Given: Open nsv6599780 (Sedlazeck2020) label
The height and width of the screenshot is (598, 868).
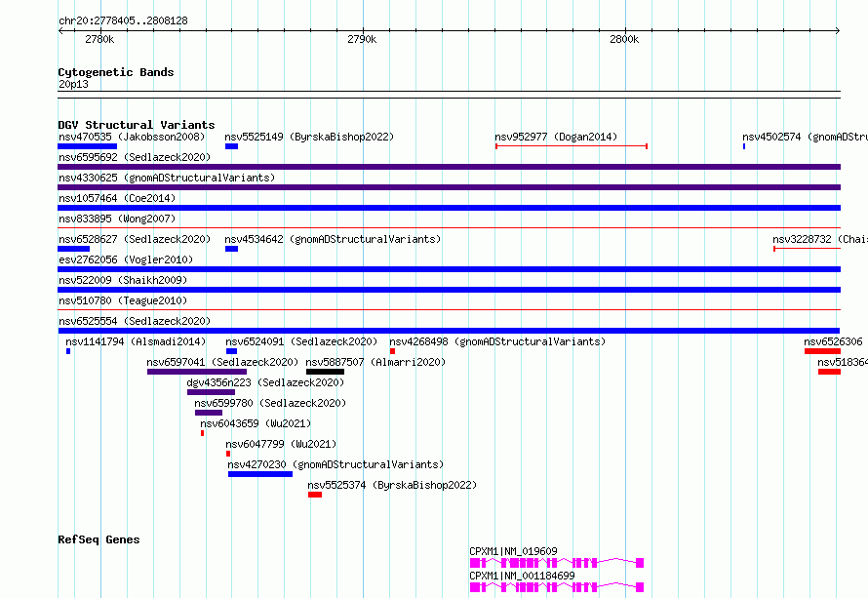Looking at the screenshot, I should click(270, 403).
